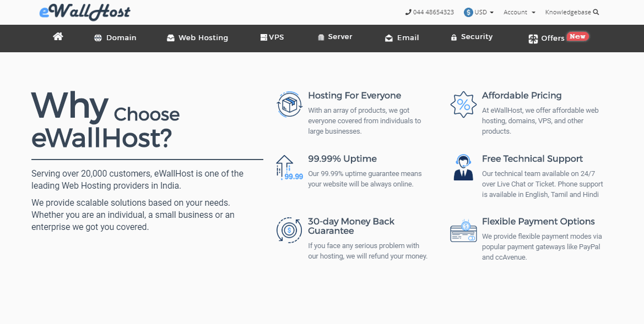Click the server icon beside VPS
This screenshot has width=644, height=324.
[x=264, y=37]
